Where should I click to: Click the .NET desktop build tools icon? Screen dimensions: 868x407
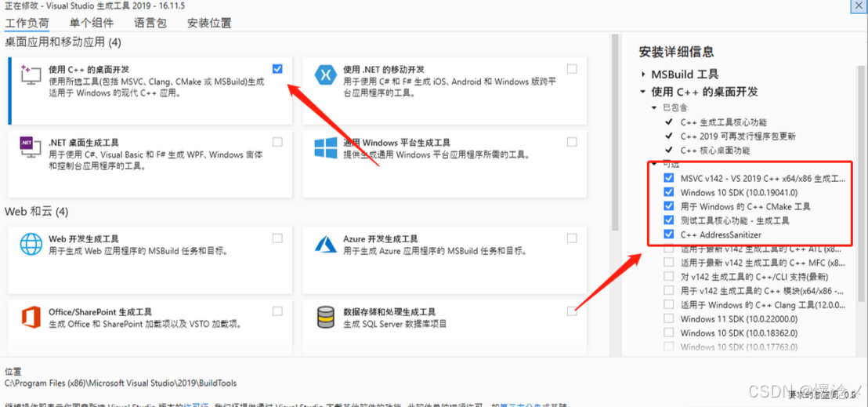[30, 147]
